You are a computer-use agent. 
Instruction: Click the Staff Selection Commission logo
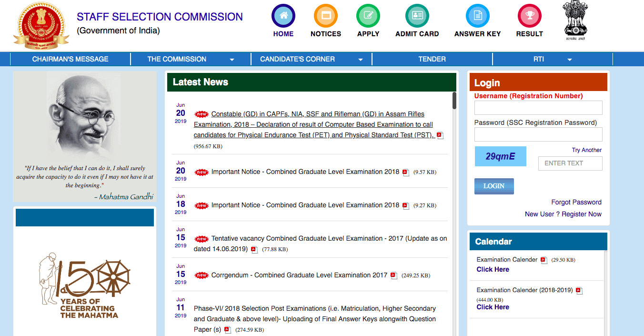(x=40, y=24)
